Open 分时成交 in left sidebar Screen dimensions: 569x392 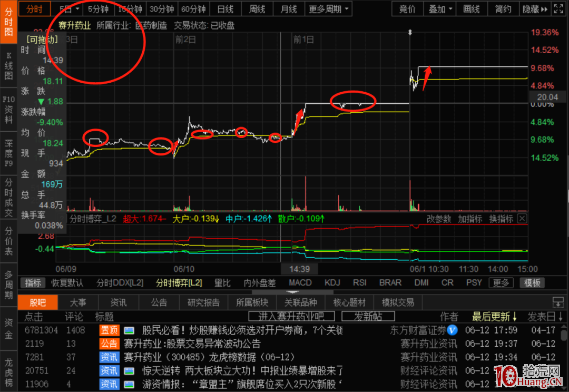pyautogui.click(x=8, y=198)
